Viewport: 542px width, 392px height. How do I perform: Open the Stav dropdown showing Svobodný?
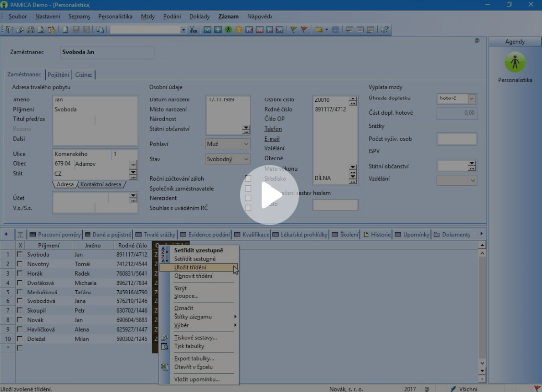(228, 159)
